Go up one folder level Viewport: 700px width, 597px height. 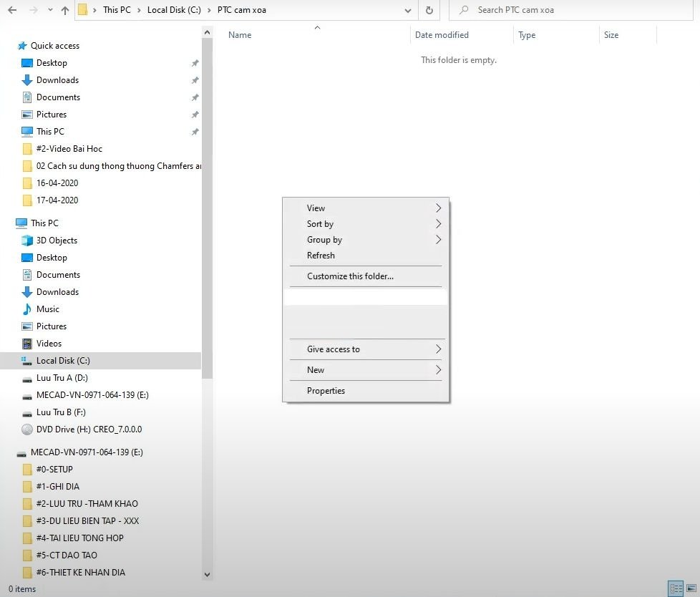pyautogui.click(x=65, y=10)
